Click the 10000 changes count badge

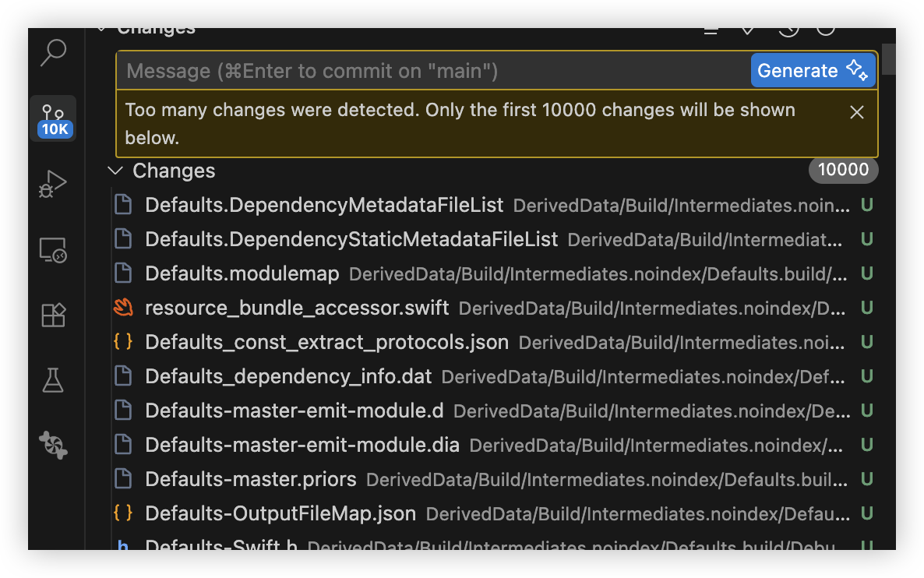pos(843,171)
